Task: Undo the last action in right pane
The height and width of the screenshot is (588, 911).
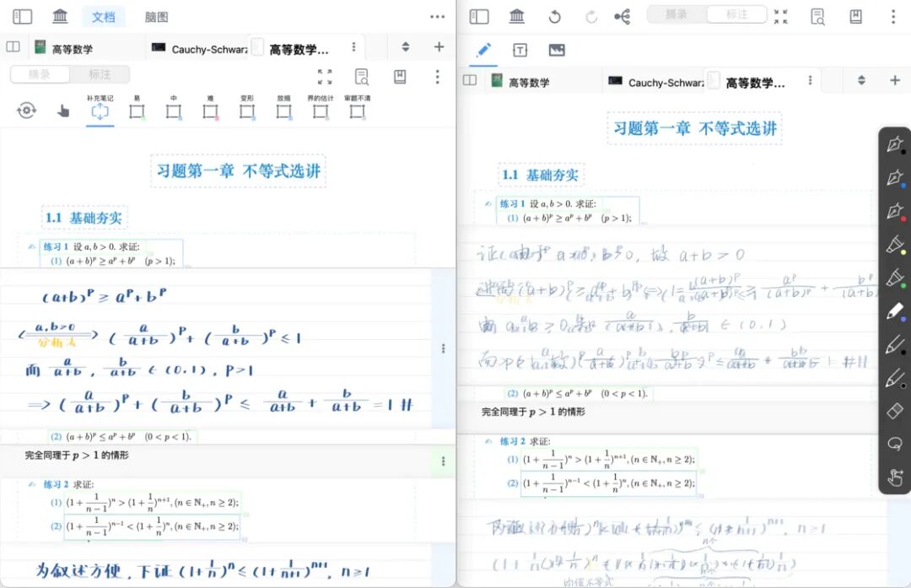Action: point(555,17)
